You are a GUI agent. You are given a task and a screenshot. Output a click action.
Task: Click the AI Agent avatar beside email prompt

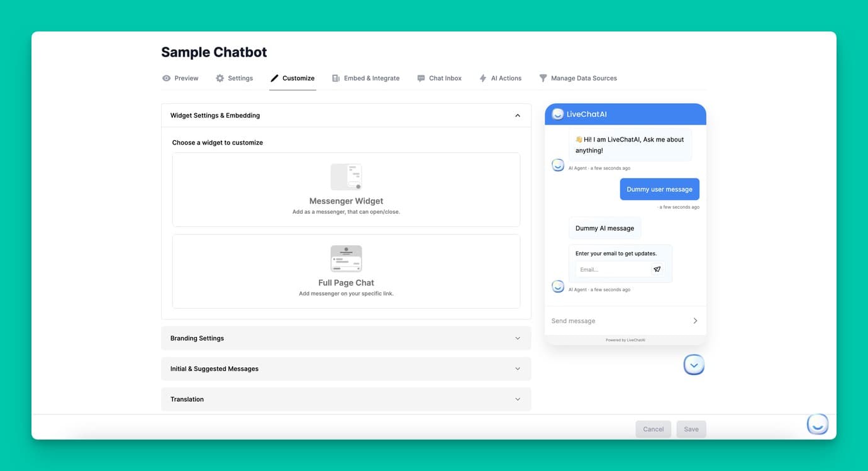557,287
